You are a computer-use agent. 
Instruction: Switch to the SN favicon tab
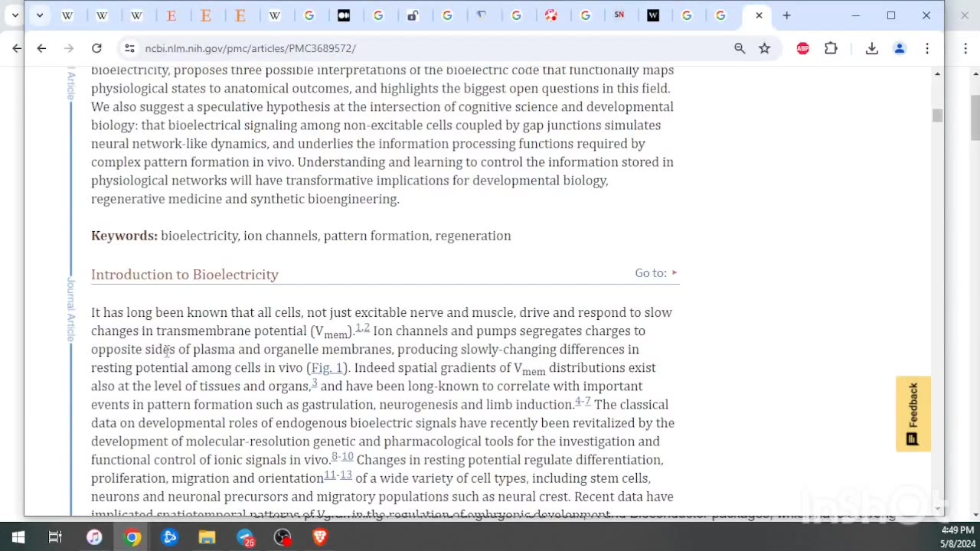(619, 15)
